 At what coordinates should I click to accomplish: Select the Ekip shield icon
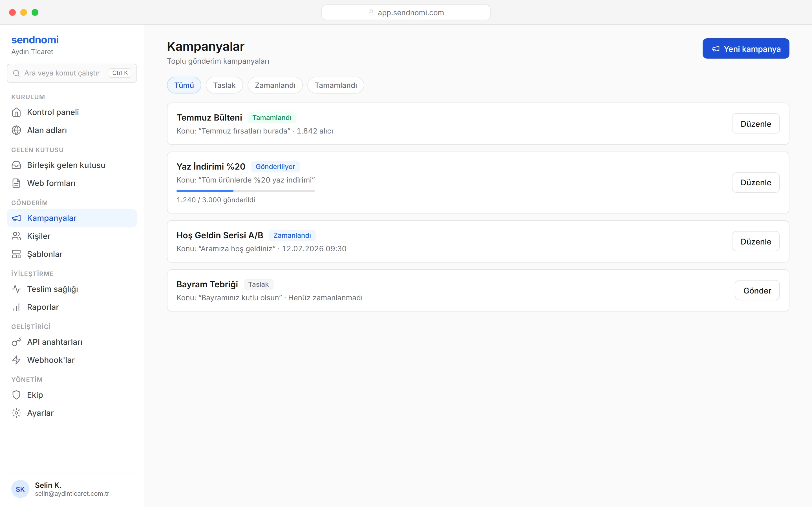pyautogui.click(x=16, y=395)
